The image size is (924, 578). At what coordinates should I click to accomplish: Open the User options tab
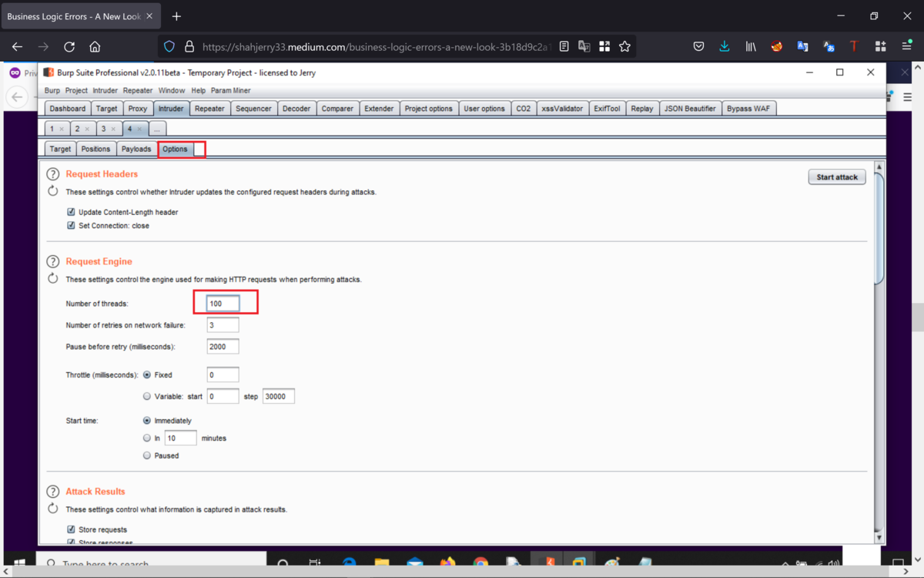coord(484,109)
